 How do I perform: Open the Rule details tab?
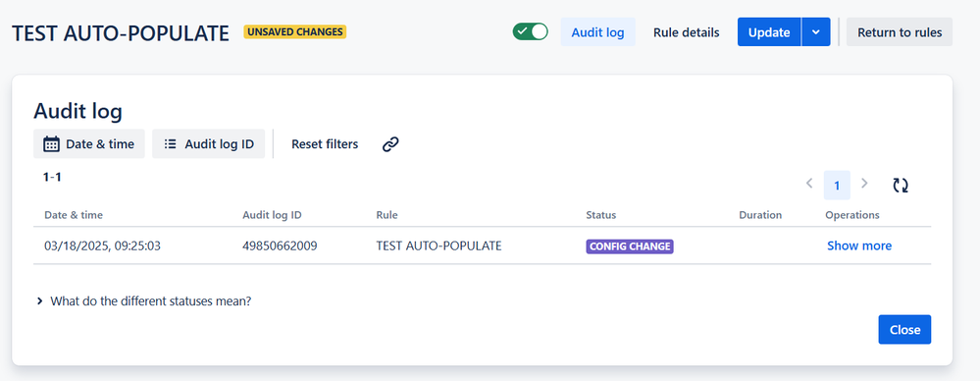(x=687, y=31)
